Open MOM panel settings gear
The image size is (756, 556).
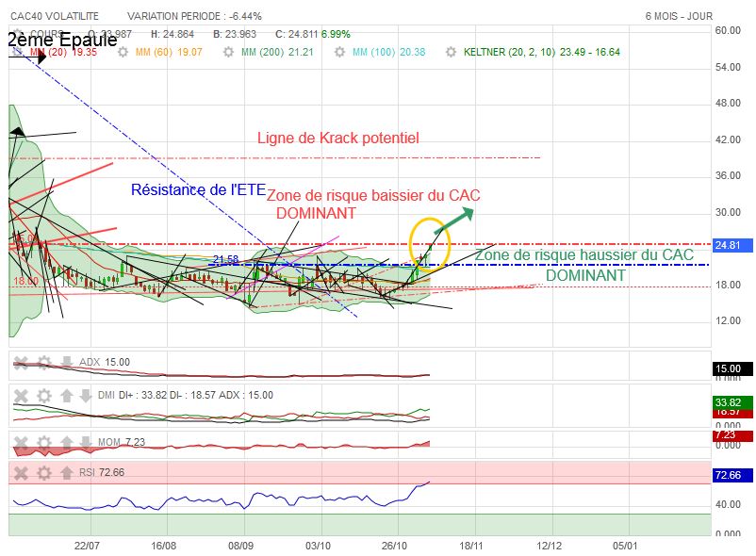point(44,442)
